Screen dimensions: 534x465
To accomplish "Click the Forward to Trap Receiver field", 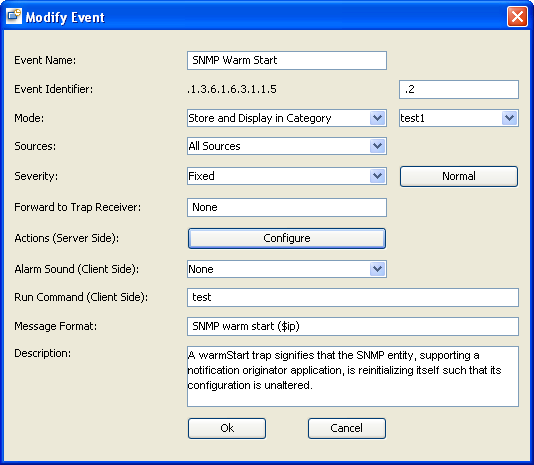I will 287,207.
